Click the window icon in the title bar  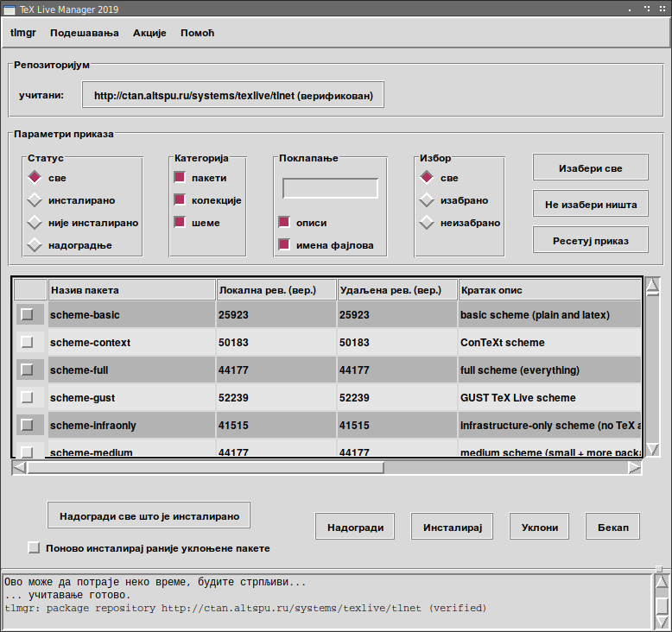coord(9,9)
